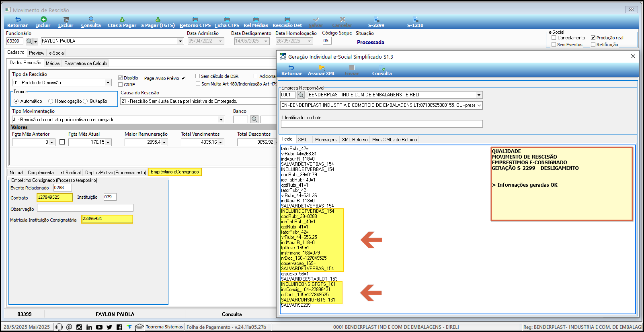Open Instagram icon in status bar
Image resolution: width=644 pixels, height=332 pixels.
tap(79, 327)
